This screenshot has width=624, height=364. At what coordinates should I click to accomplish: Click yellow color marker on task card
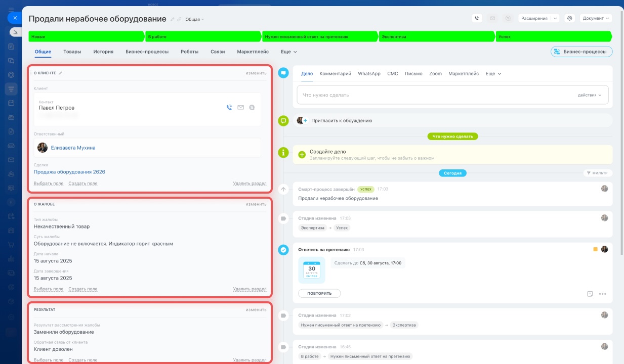coord(596,249)
